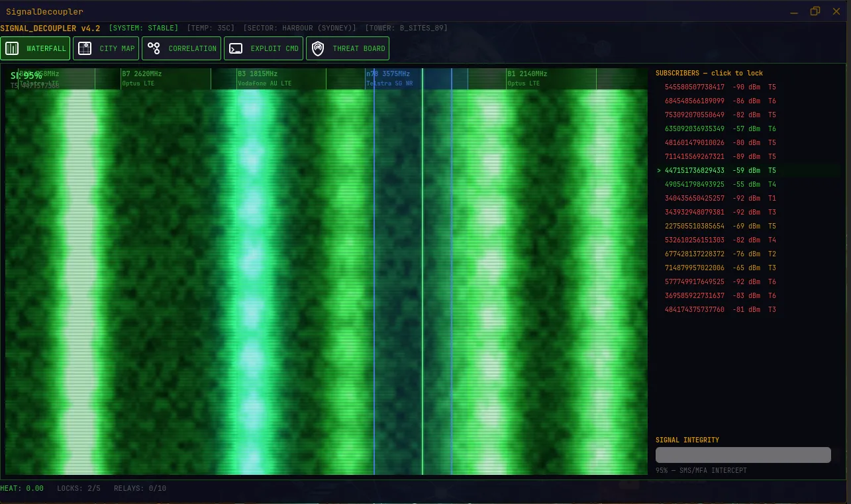The height and width of the screenshot is (504, 851).
Task: Click the TEMP: 35C readout
Action: click(211, 28)
